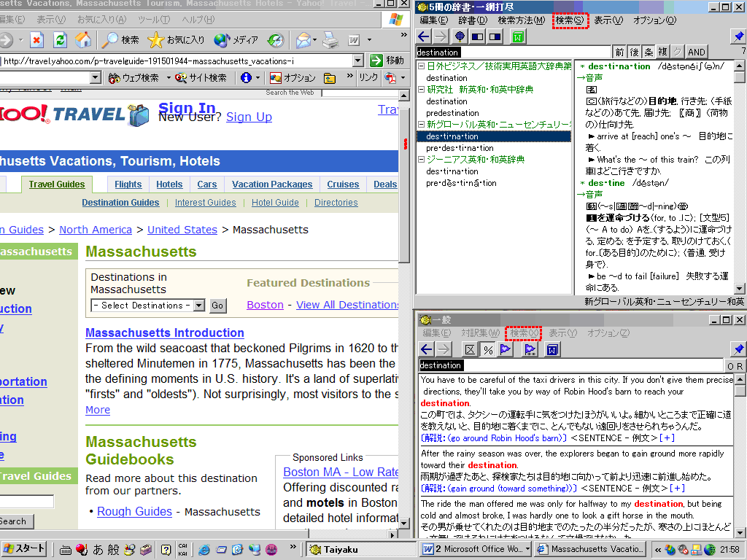Open the History icon in the browser toolbar

275,40
